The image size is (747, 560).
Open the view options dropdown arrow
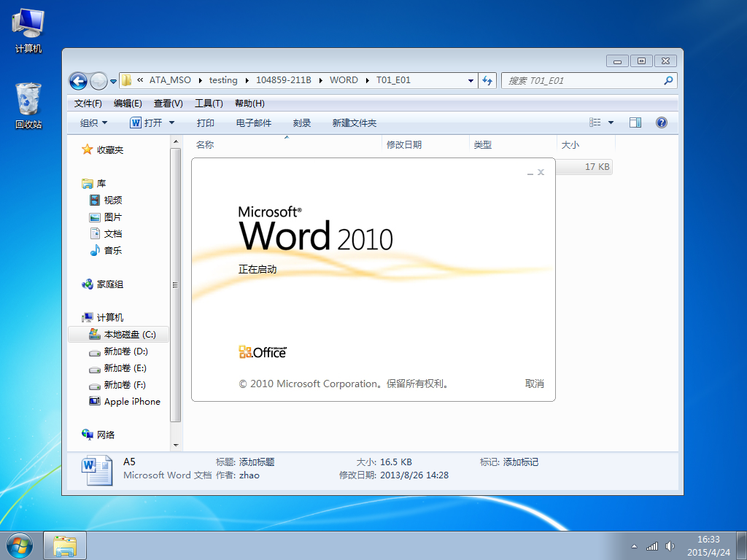611,122
